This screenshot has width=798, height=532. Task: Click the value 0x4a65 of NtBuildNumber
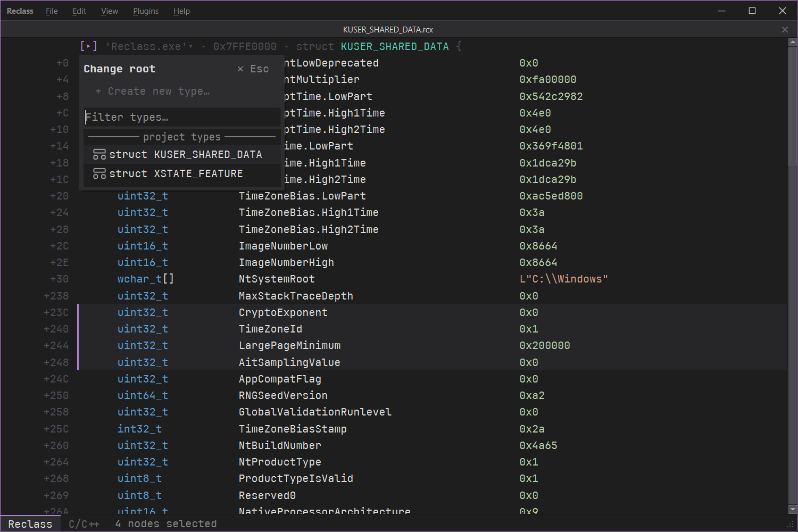click(x=538, y=445)
